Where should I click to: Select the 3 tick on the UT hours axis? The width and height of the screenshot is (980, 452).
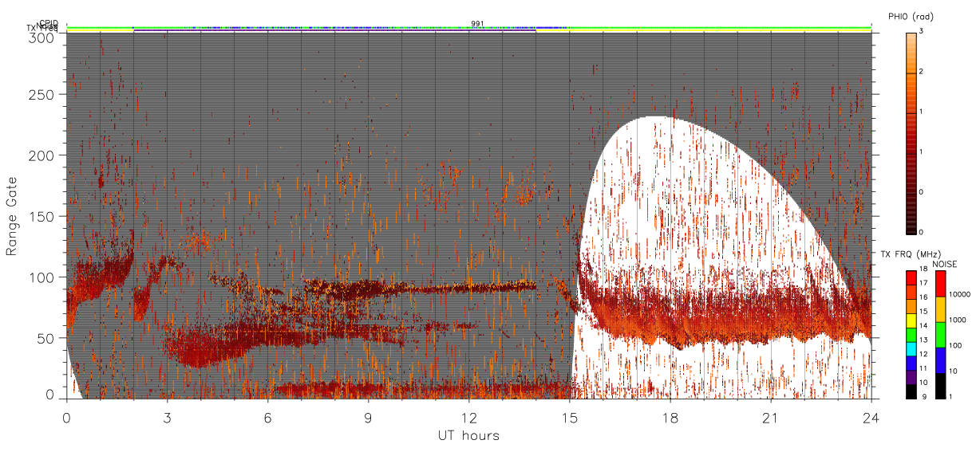pyautogui.click(x=167, y=417)
